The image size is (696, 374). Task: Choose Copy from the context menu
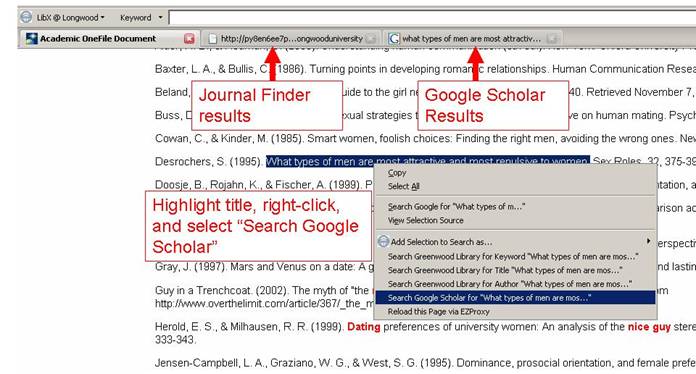[397, 173]
